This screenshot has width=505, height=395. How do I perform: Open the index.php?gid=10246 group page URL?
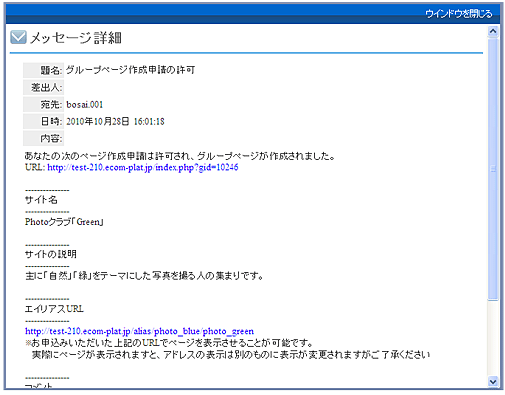(143, 167)
